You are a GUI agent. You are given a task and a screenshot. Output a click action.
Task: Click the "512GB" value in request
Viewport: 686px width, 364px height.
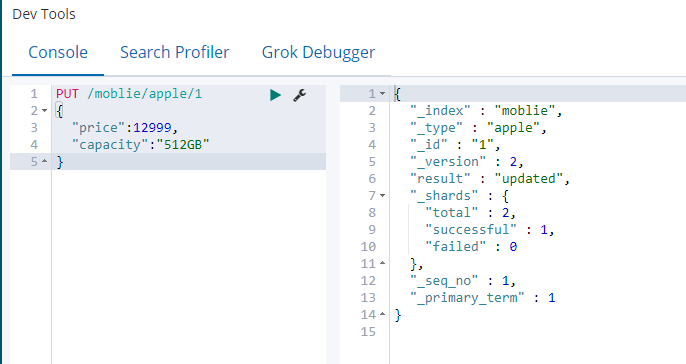coord(183,145)
